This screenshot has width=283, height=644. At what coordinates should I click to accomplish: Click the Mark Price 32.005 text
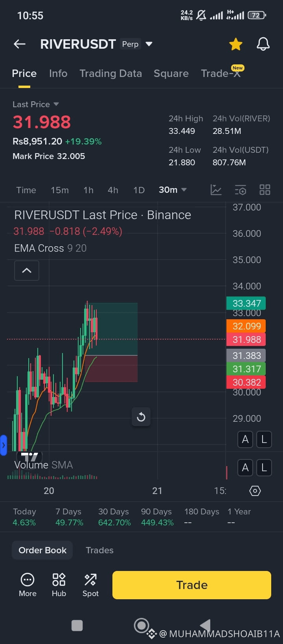(49, 156)
